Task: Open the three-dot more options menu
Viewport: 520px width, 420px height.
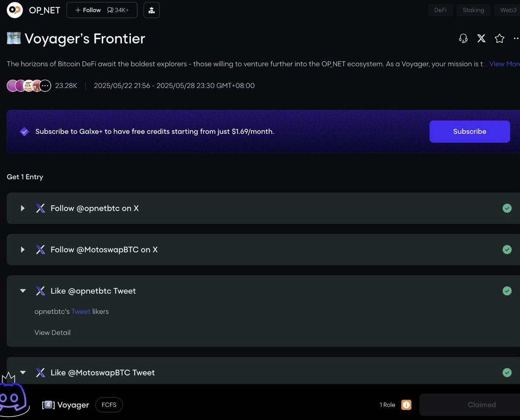Action: tap(516, 39)
